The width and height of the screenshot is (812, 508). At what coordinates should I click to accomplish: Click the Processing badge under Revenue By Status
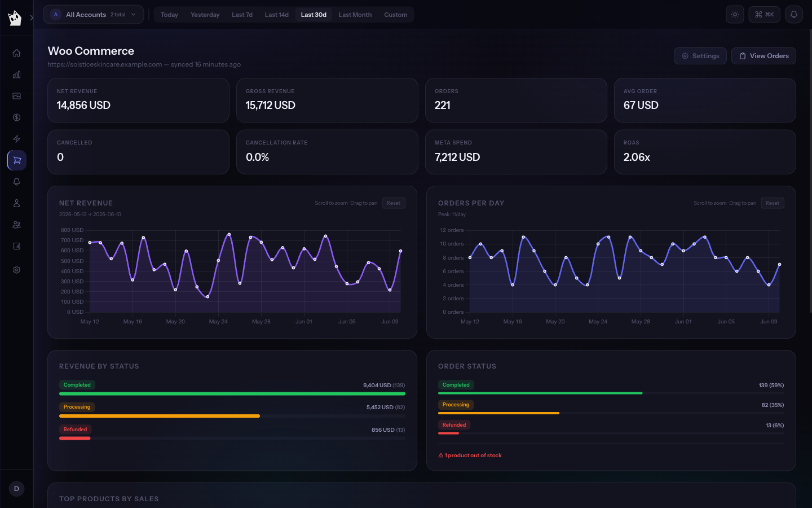tap(77, 407)
